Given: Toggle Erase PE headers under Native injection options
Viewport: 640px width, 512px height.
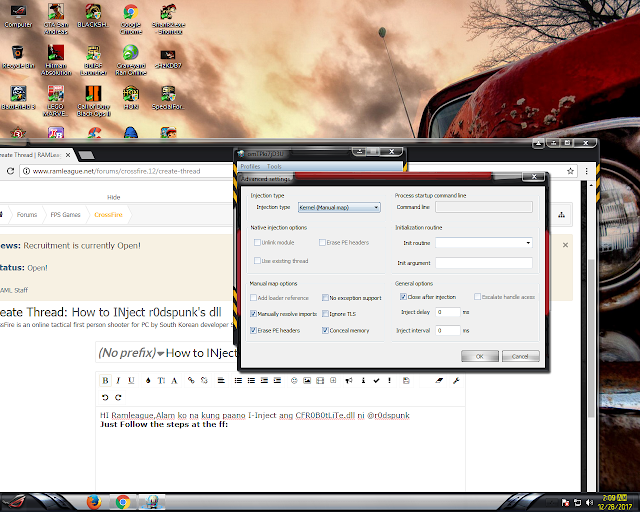Looking at the screenshot, I should 322,243.
